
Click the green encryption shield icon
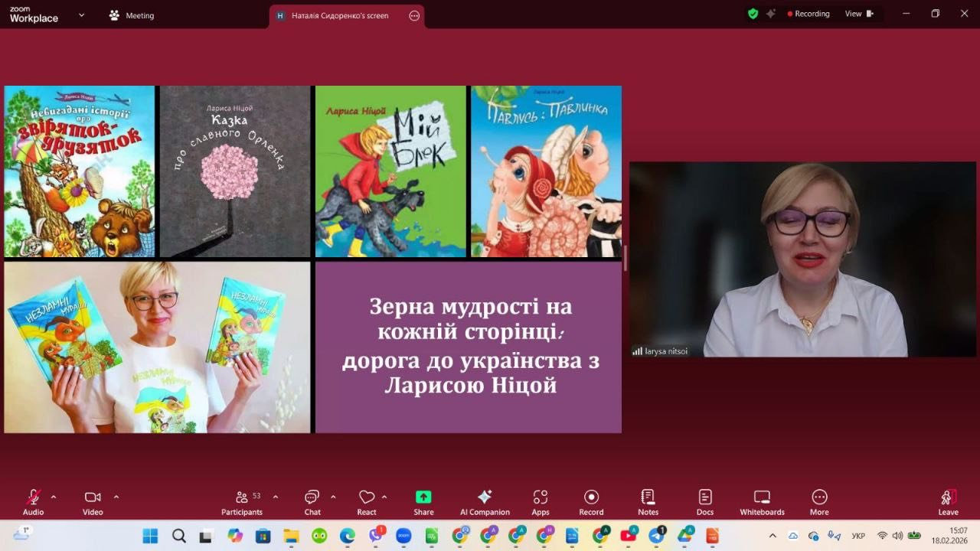753,14
